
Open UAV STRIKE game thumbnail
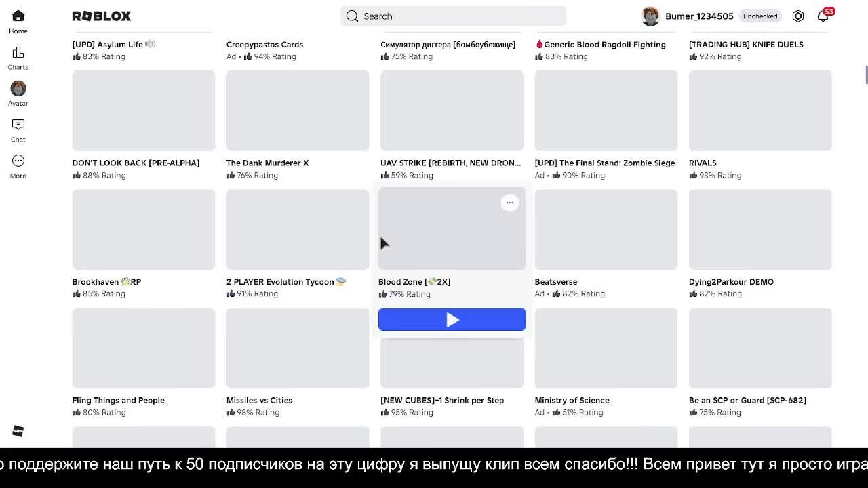[x=452, y=110]
